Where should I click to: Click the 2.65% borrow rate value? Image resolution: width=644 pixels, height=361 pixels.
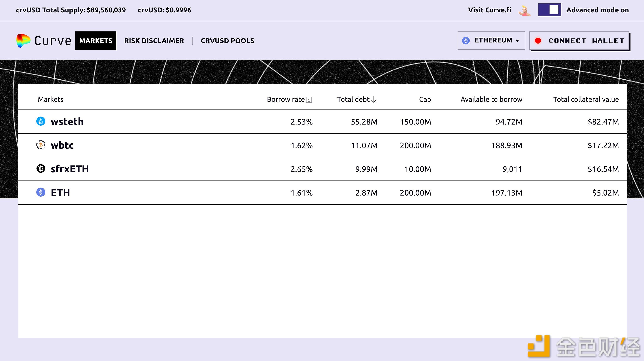301,169
